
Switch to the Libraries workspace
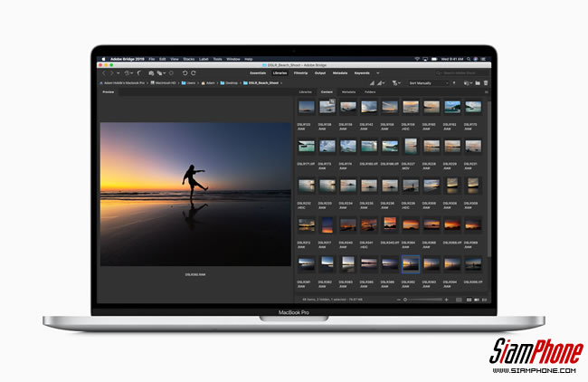pyautogui.click(x=280, y=73)
